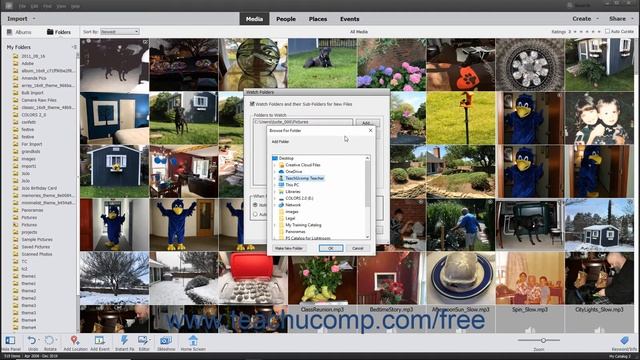Click OK in Browse For Folder
Screen dimensions: 640x360
(331, 248)
